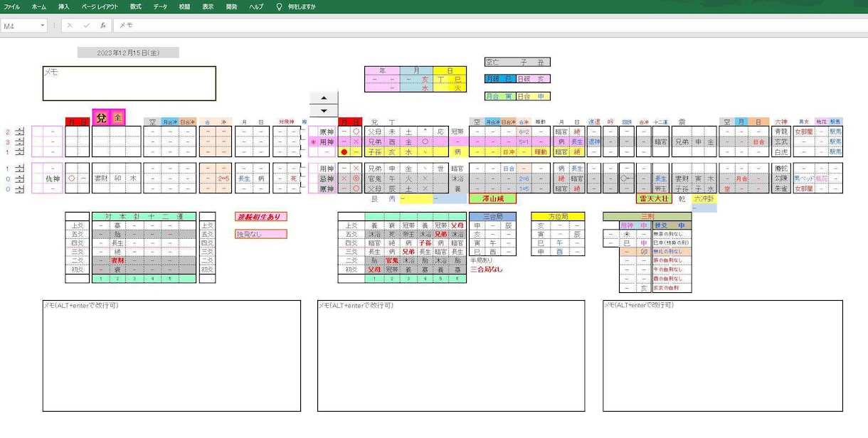Select the date cell 2023年12月15日(金)
The width and height of the screenshot is (868, 438).
point(128,53)
